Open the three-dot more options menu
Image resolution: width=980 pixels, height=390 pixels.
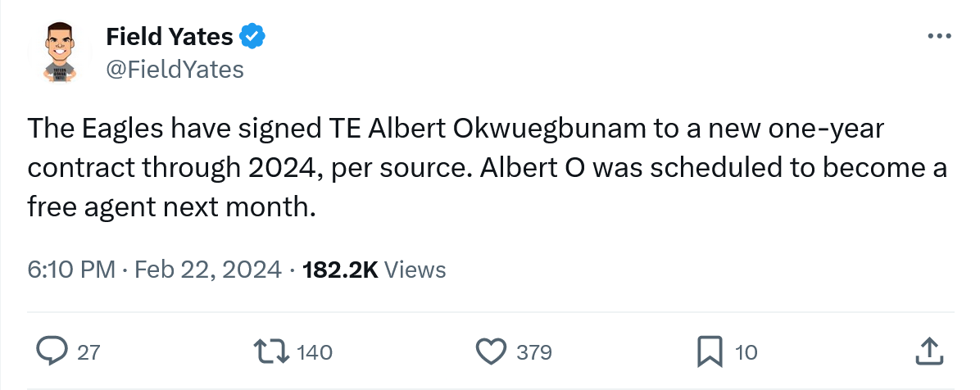click(x=938, y=36)
